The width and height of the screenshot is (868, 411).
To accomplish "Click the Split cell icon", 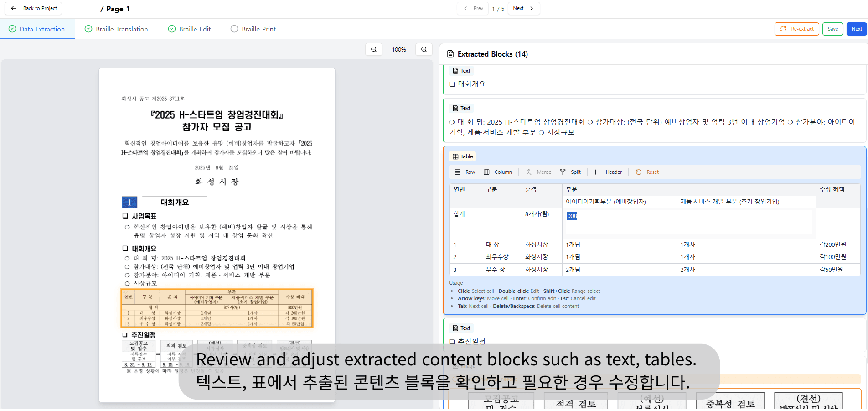I will click(564, 172).
